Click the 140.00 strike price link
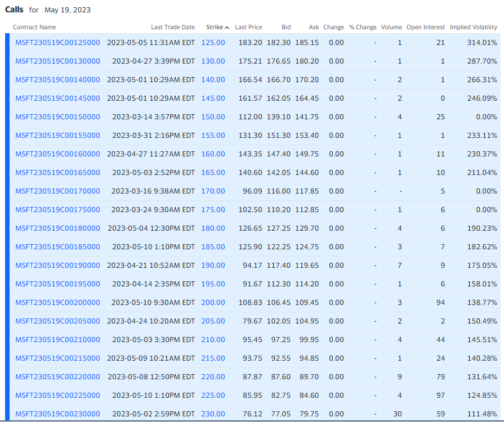The width and height of the screenshot is (504, 422). (x=213, y=80)
